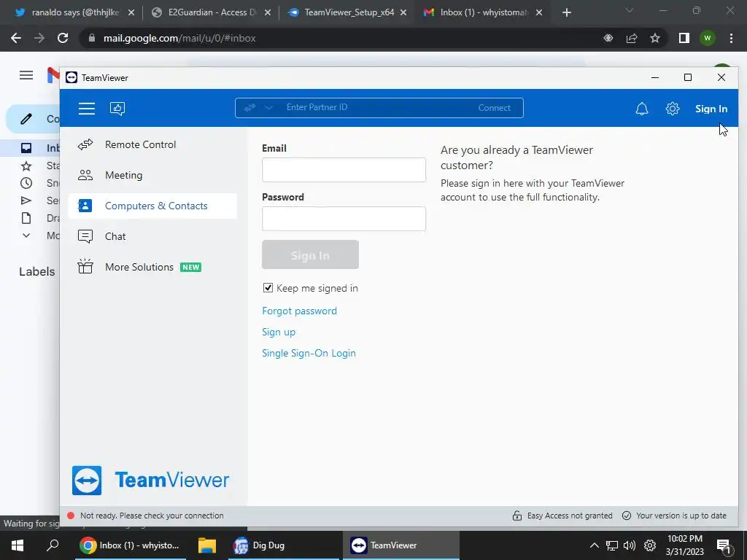747x560 pixels.
Task: Select Chat in sidebar
Action: [x=152, y=237]
